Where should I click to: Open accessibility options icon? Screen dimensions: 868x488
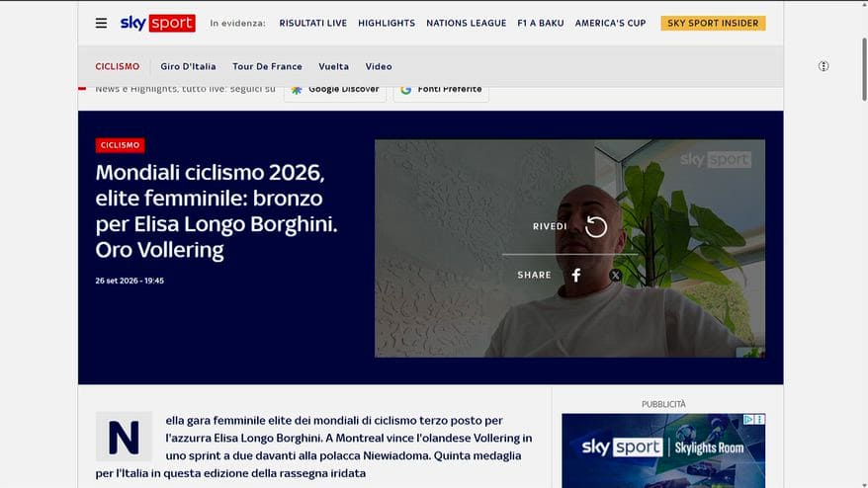coord(824,66)
